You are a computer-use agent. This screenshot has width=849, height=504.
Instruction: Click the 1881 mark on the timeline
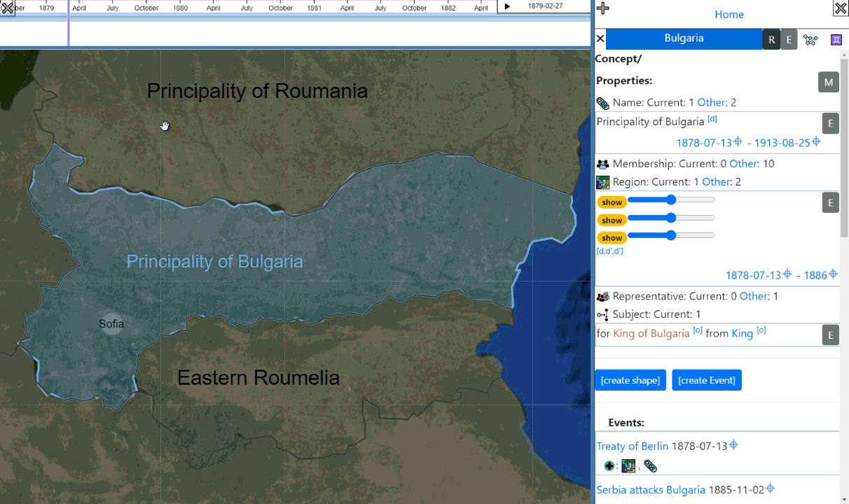pyautogui.click(x=315, y=8)
